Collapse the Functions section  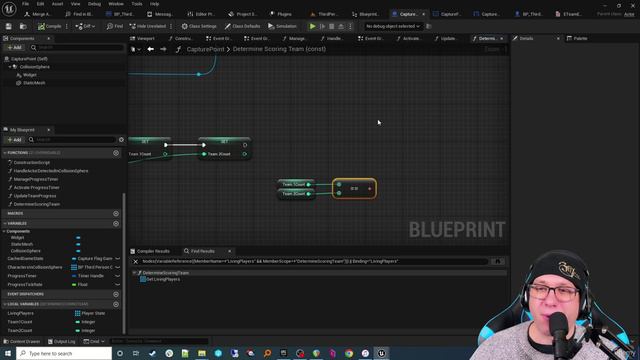click(5, 153)
